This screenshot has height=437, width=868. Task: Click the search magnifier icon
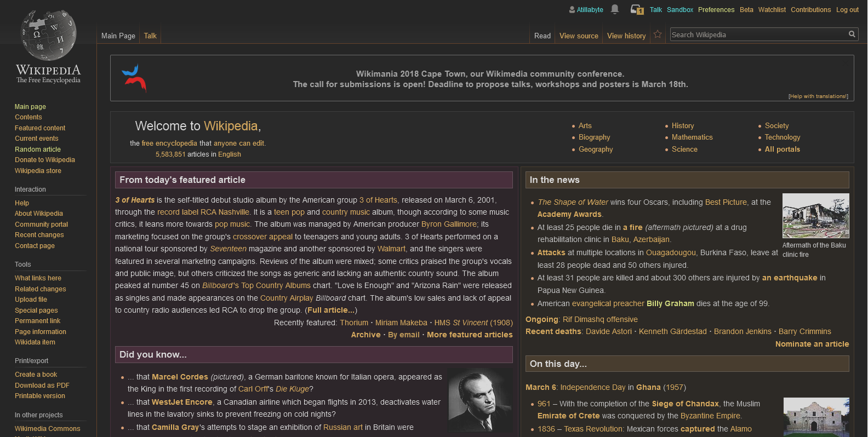pyautogui.click(x=852, y=34)
